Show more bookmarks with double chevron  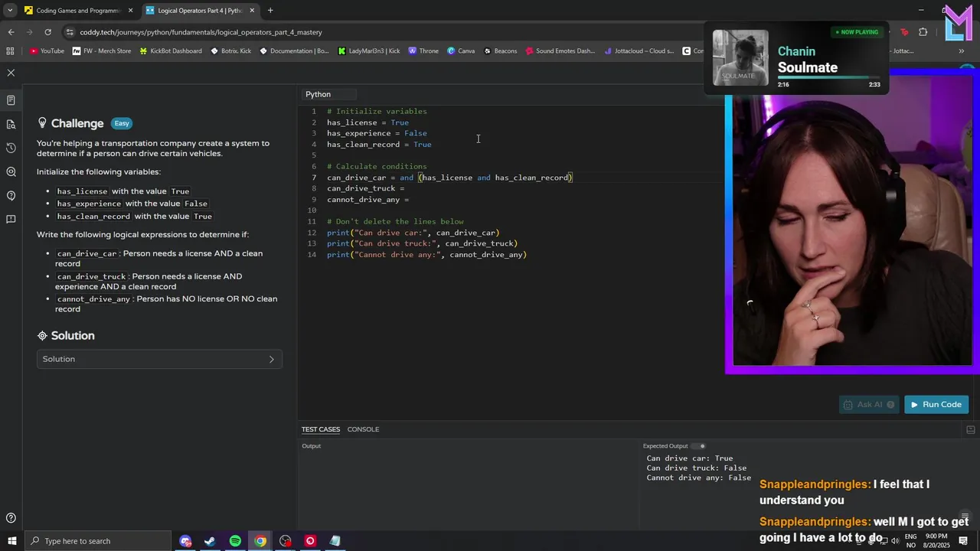pos(961,51)
